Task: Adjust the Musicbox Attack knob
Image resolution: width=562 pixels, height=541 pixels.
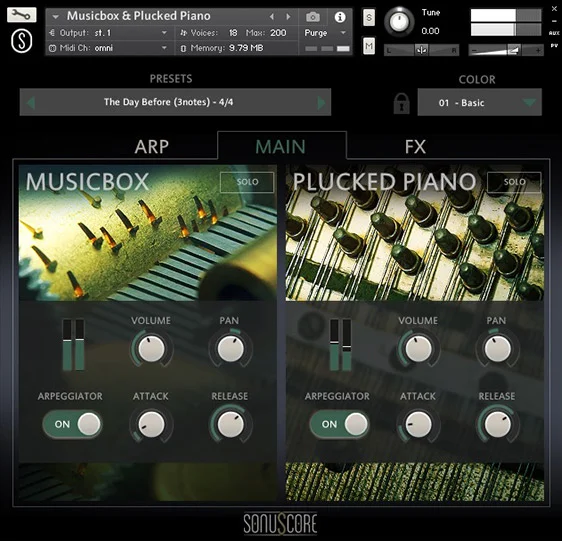Action: [151, 424]
